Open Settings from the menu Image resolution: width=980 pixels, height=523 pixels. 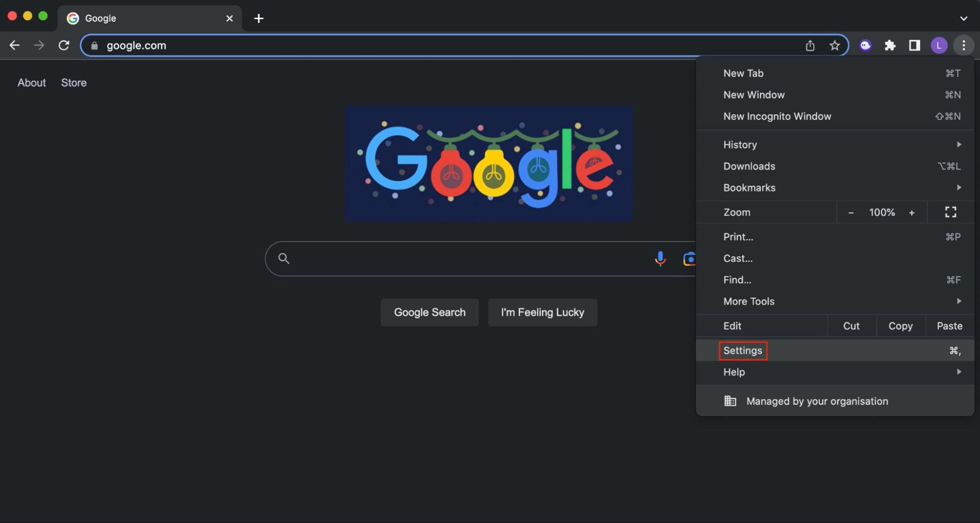click(x=834, y=350)
